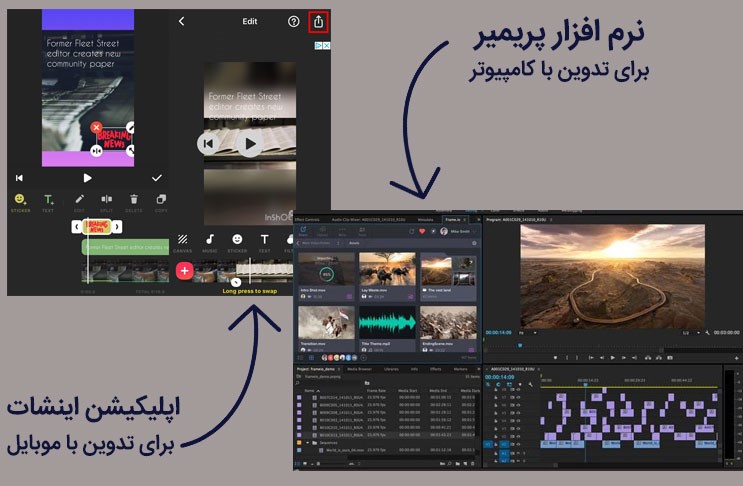Tap the right trim handle of Breaking News clip
This screenshot has width=743, height=486.
117,226
